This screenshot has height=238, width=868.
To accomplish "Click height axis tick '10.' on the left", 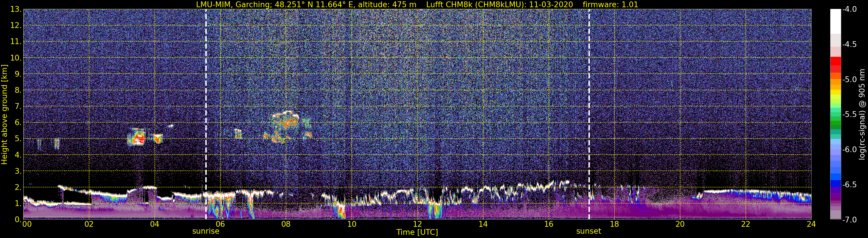I will click(x=16, y=58).
